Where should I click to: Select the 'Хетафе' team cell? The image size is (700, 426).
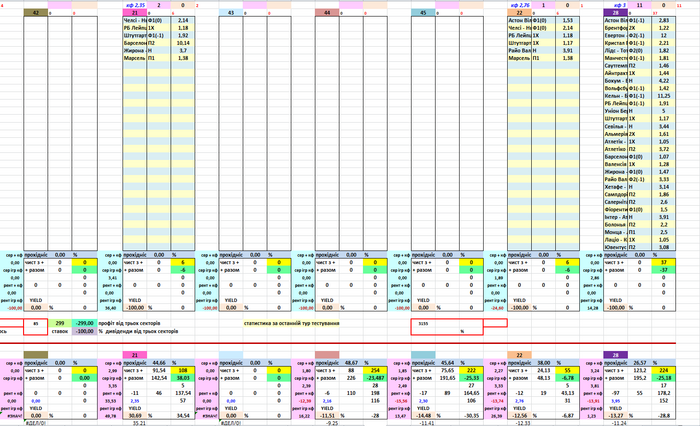click(616, 187)
